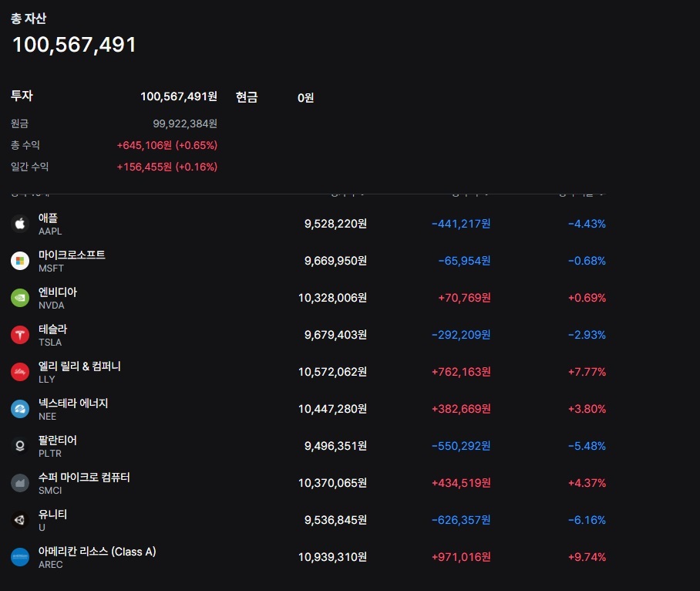
Task: Click Nvidia valuation 10,328,006원
Action: [332, 298]
